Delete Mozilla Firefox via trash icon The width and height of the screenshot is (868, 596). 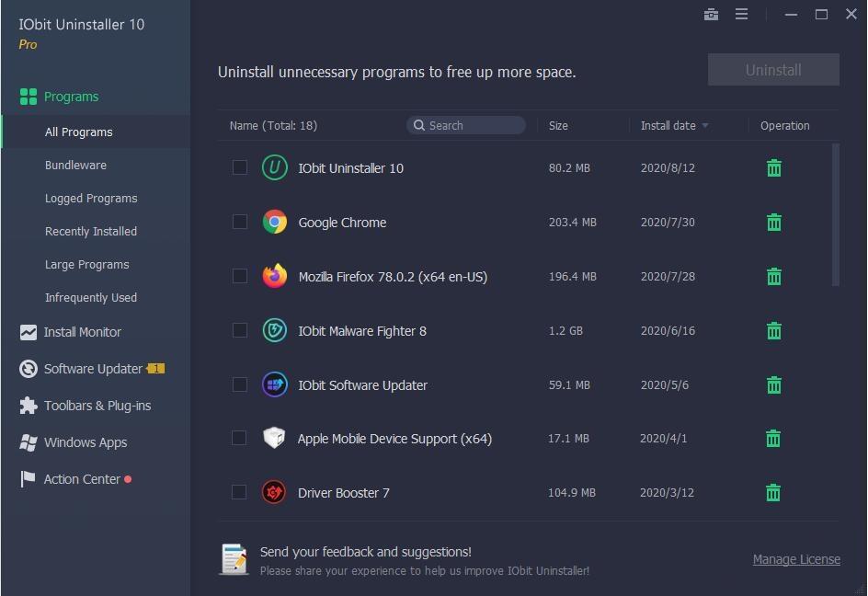tap(774, 277)
